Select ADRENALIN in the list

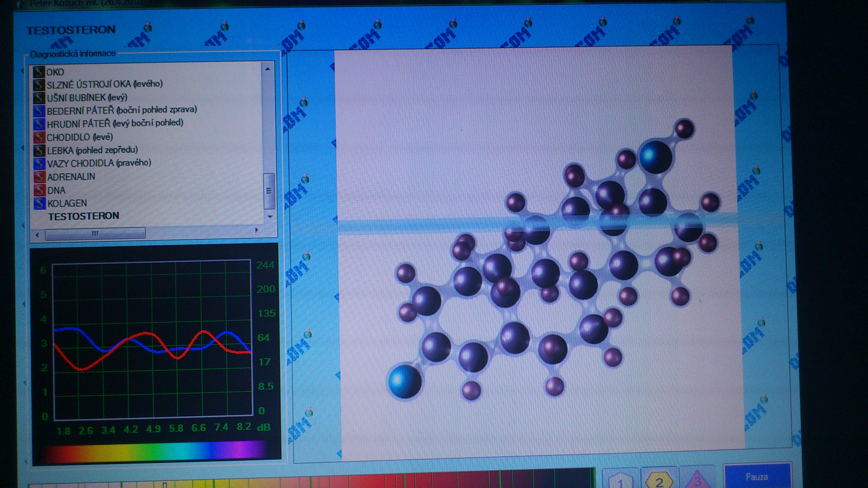click(71, 176)
